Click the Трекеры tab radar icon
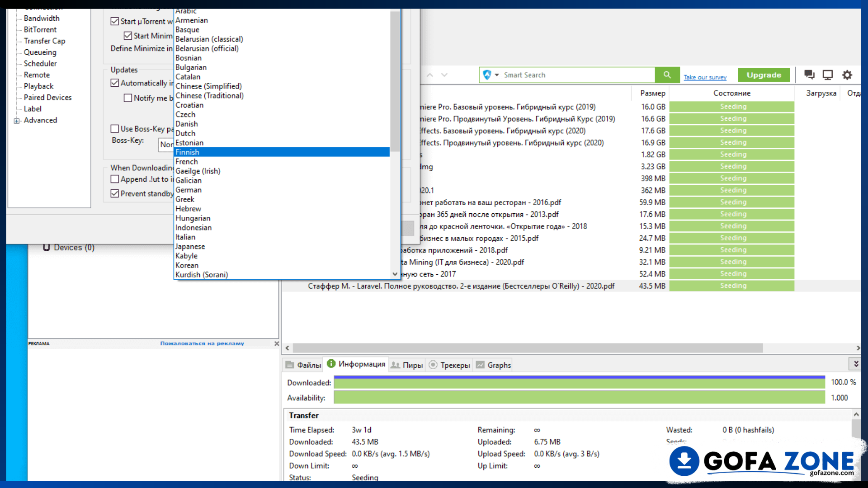 coord(433,365)
